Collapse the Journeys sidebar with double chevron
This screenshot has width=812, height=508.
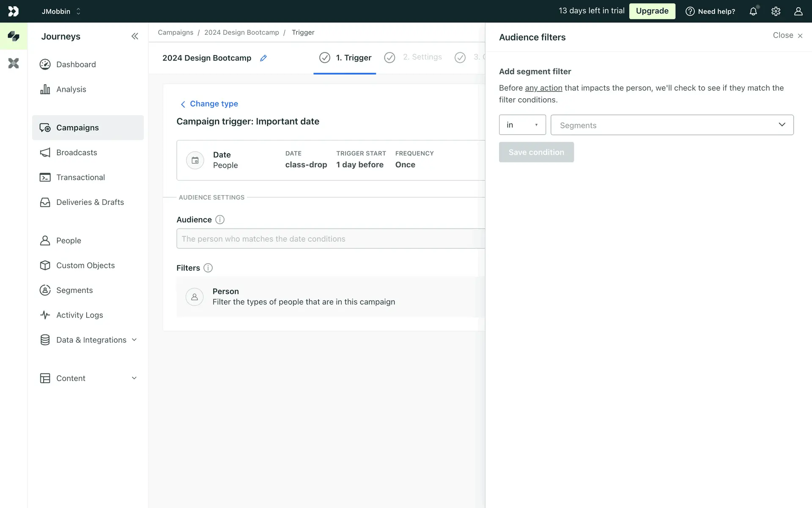(134, 36)
